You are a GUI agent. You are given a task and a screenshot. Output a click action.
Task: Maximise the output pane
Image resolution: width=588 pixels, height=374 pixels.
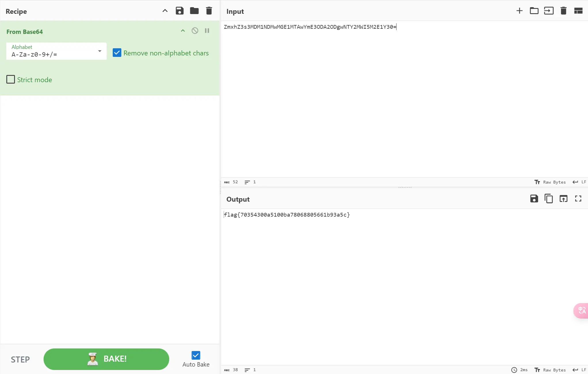(578, 198)
